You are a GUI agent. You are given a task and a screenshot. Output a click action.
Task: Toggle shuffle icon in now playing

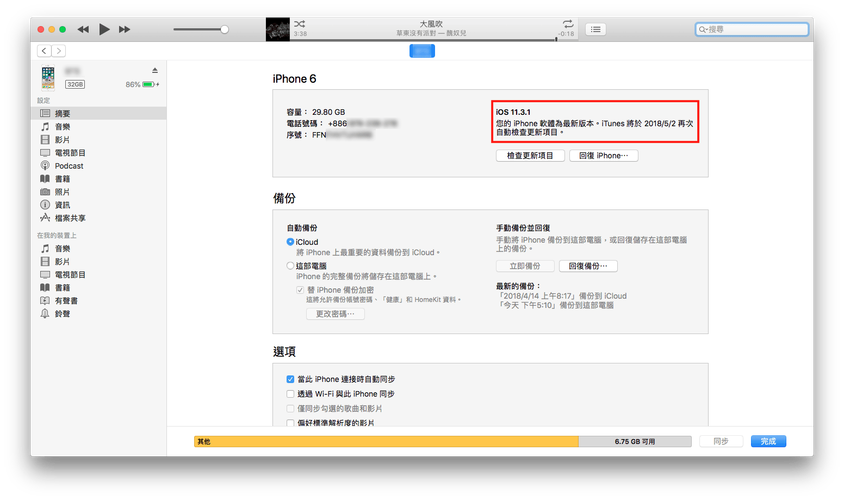point(300,24)
